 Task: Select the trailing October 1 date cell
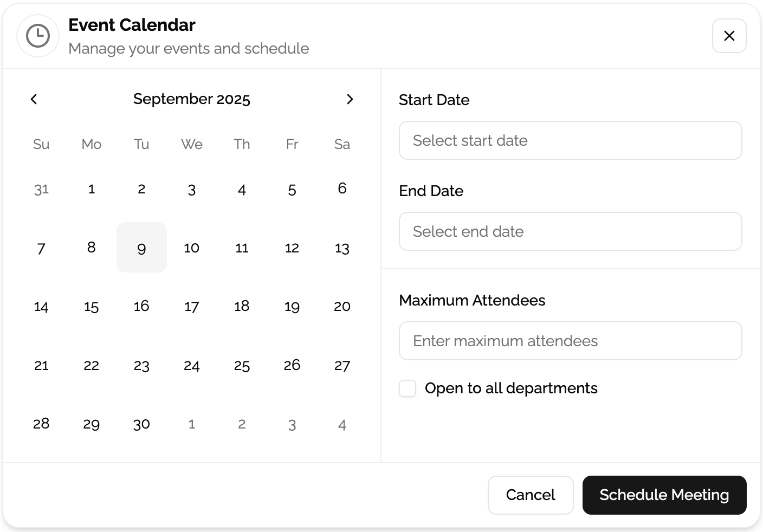pyautogui.click(x=191, y=424)
